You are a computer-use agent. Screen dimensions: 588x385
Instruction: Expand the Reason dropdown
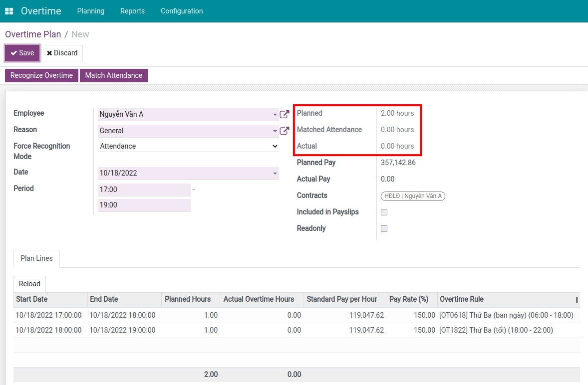[274, 131]
